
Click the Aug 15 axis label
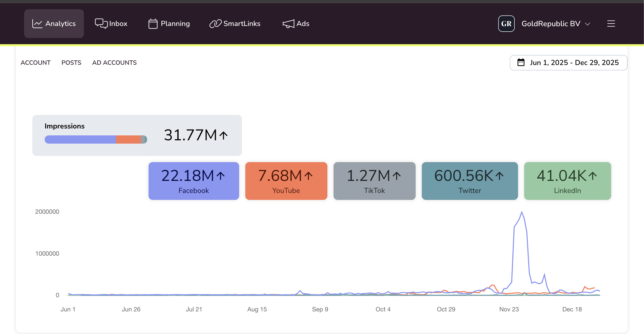click(x=257, y=309)
